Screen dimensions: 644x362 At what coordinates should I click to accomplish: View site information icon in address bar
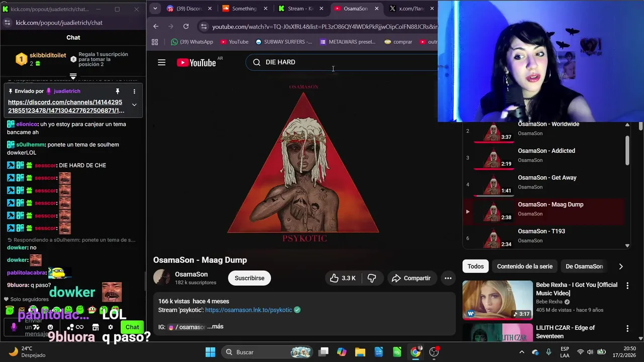coord(203,26)
